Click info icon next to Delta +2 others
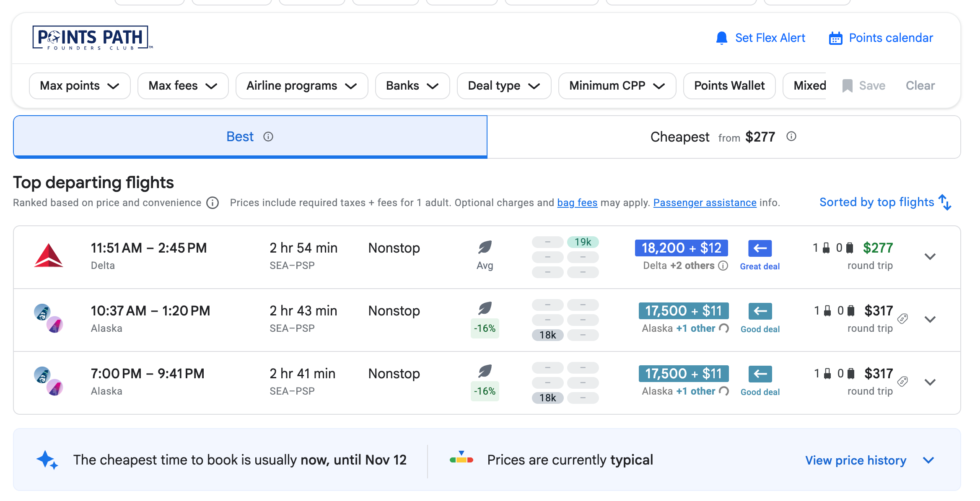 point(723,266)
